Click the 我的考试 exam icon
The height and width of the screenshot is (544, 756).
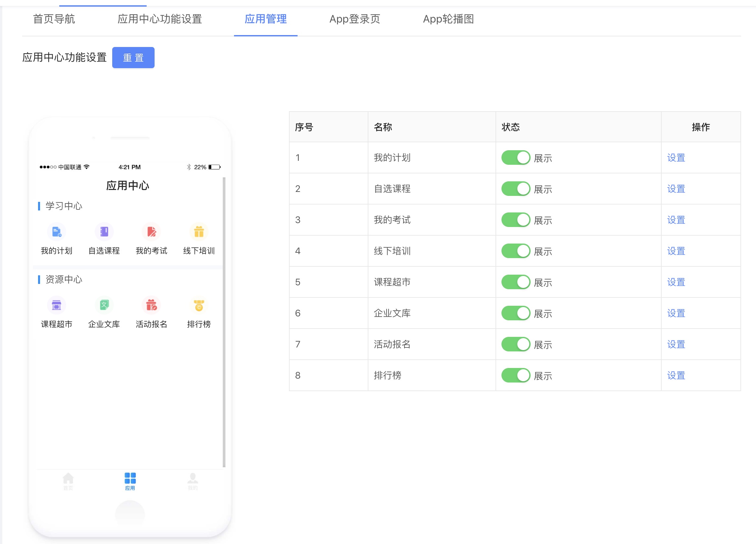[x=152, y=232]
